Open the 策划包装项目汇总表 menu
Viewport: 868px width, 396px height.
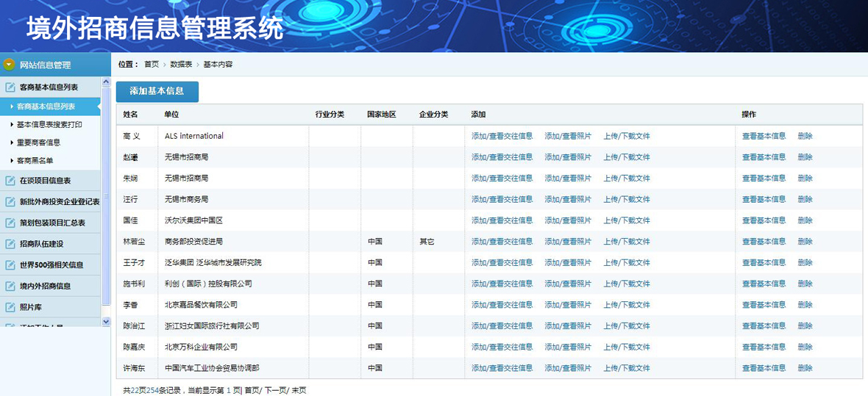tap(50, 223)
